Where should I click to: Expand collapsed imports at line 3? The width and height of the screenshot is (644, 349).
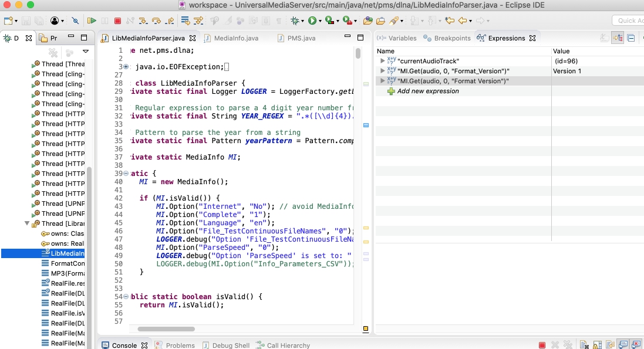(126, 67)
